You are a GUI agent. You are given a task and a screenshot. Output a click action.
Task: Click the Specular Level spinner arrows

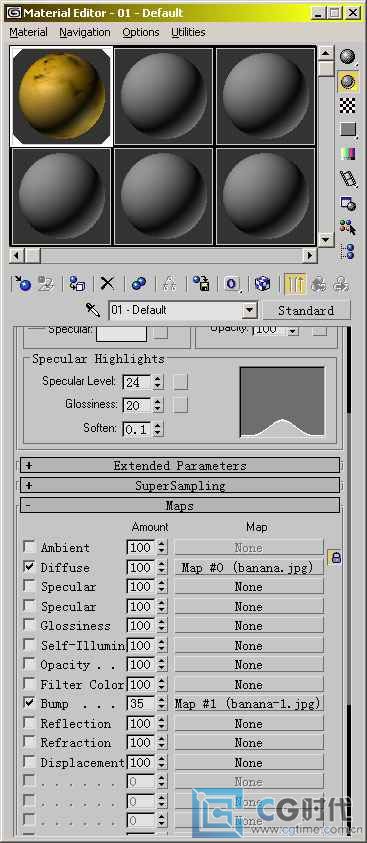(x=157, y=382)
